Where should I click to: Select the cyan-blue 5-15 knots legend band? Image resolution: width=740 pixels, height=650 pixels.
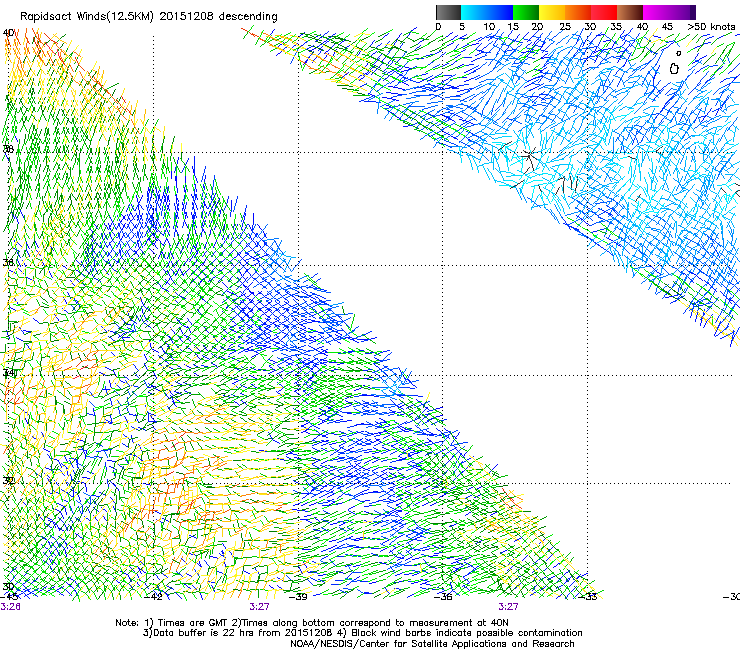coord(487,12)
